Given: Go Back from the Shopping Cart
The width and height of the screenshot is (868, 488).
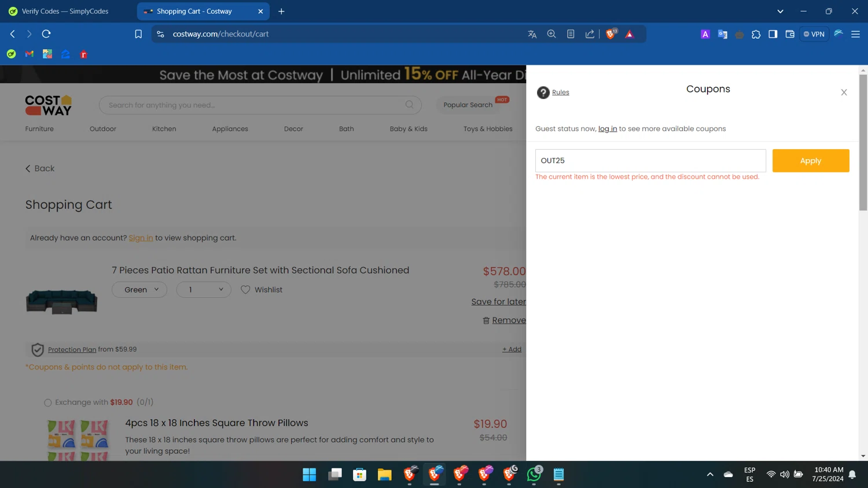Looking at the screenshot, I should (40, 168).
